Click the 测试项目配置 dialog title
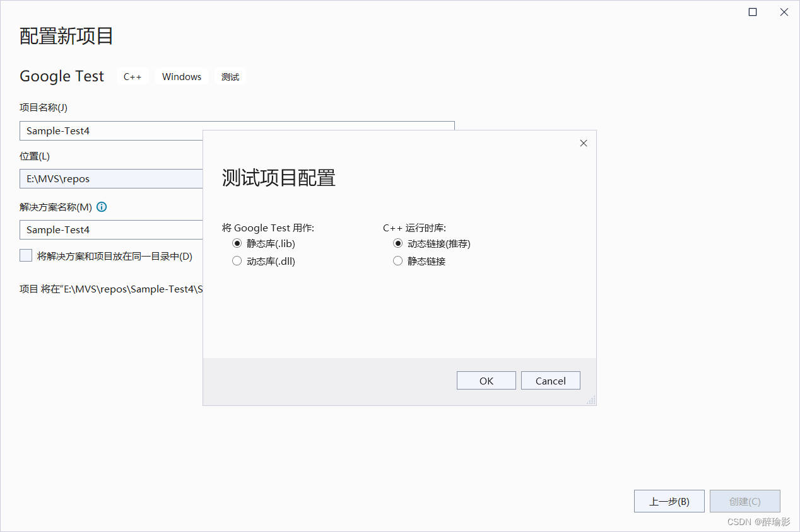Screen dimensions: 800x532 [x=279, y=178]
